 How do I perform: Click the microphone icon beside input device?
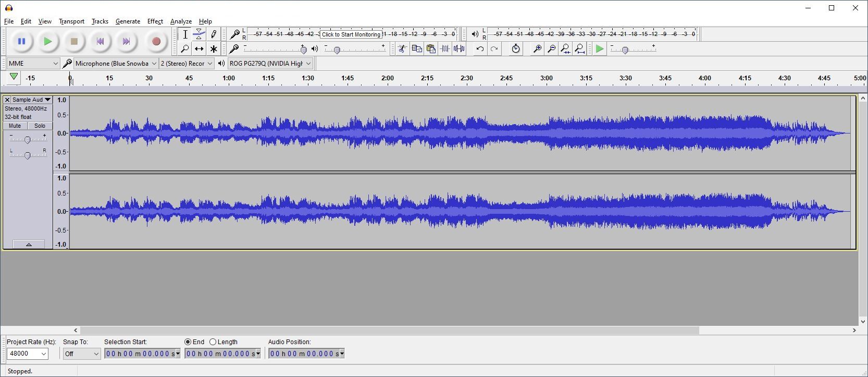tap(67, 63)
